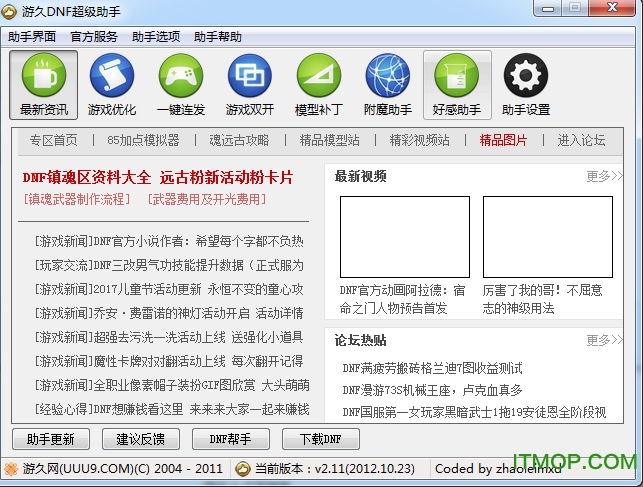Open the 助手设置 gear icon
Viewport: 643px width, 487px height.
(526, 85)
